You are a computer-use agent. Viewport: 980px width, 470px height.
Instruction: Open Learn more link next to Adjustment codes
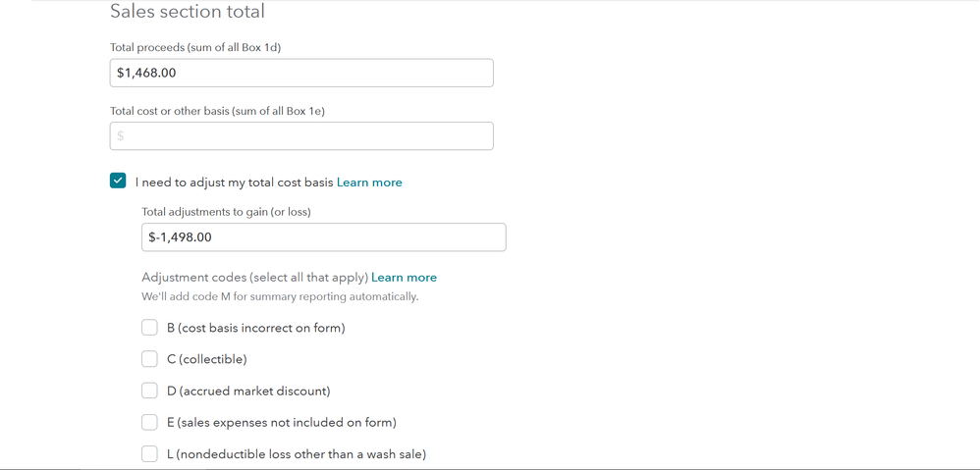(404, 277)
